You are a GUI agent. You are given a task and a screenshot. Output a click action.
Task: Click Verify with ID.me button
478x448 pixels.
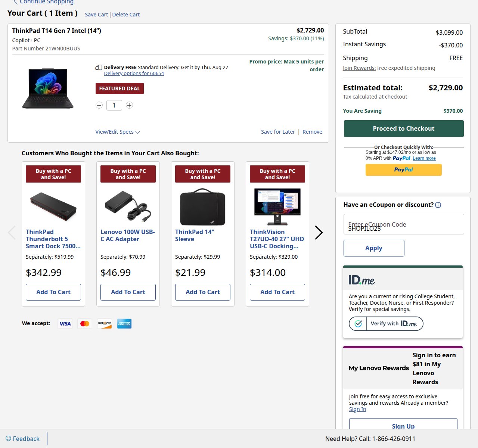(x=386, y=324)
